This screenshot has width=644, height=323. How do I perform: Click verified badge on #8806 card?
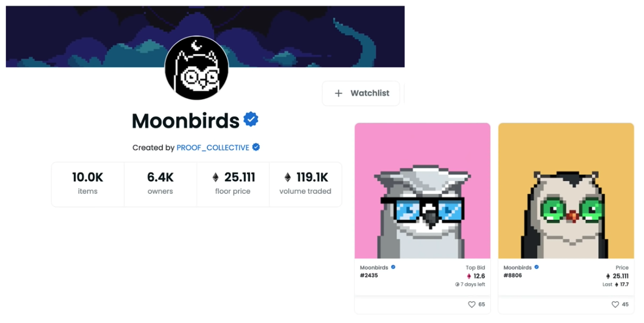[536, 267]
